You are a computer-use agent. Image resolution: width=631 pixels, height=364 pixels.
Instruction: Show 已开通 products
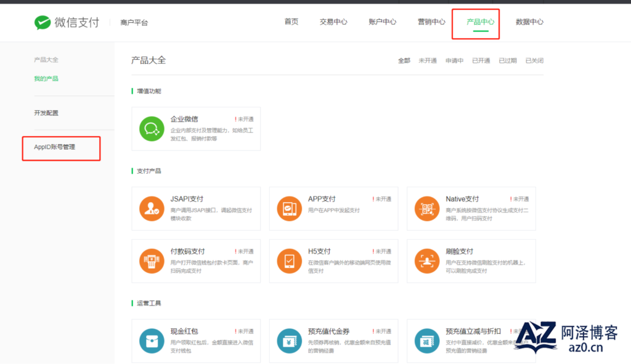tap(481, 61)
